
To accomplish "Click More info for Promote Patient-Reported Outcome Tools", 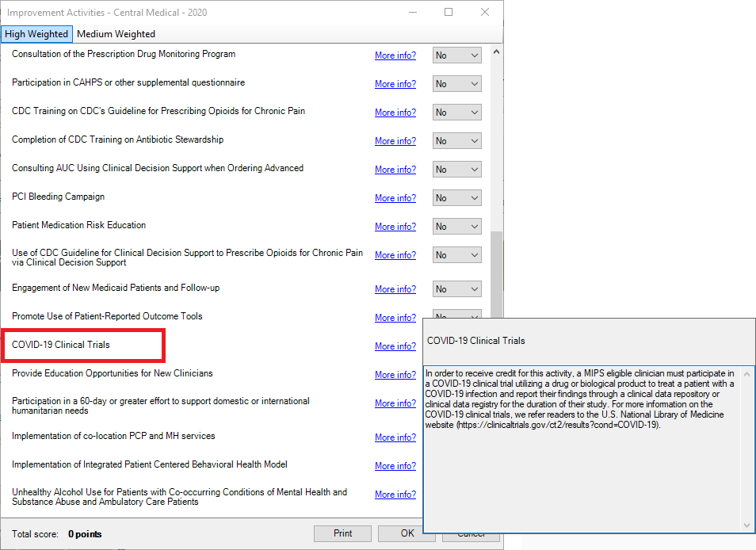I will point(395,318).
